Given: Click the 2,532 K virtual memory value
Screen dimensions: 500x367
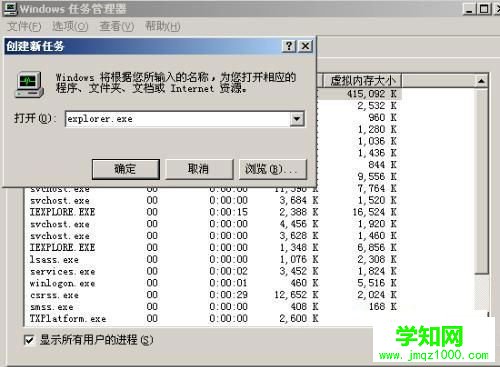Looking at the screenshot, I should pos(377,106).
